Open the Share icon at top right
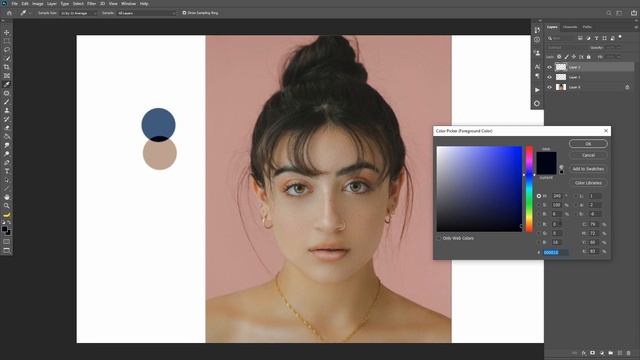The height and width of the screenshot is (360, 640). [x=633, y=13]
